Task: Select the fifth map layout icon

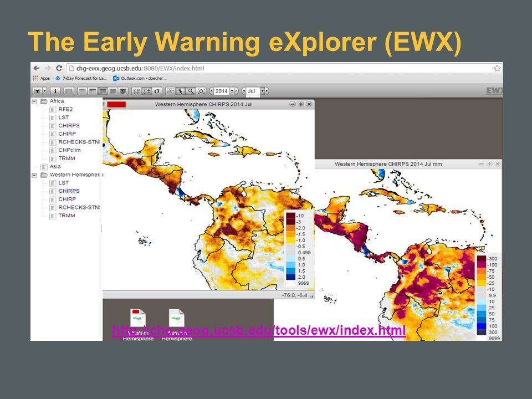Action: [x=123, y=91]
